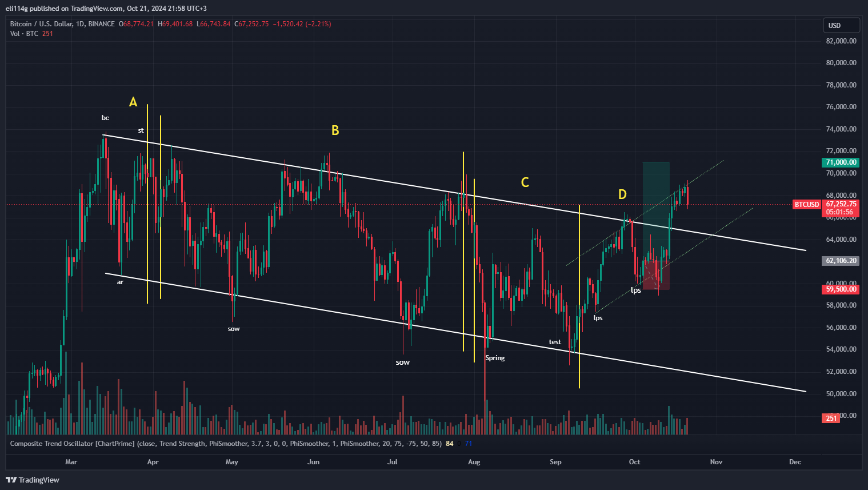Click the Sep label on the time axis
Viewport: 868px width, 490px height.
click(x=555, y=462)
